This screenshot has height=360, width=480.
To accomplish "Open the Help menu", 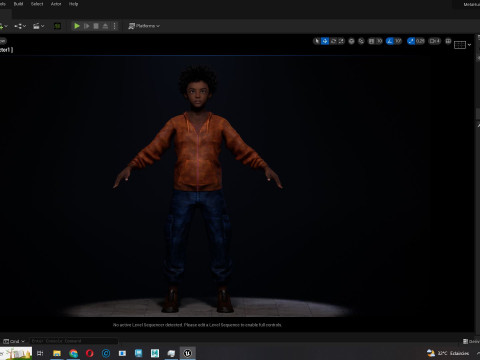I will (73, 4).
